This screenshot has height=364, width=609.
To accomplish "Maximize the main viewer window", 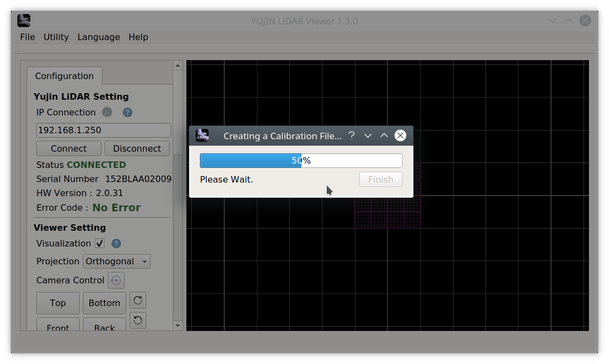I will coord(569,21).
